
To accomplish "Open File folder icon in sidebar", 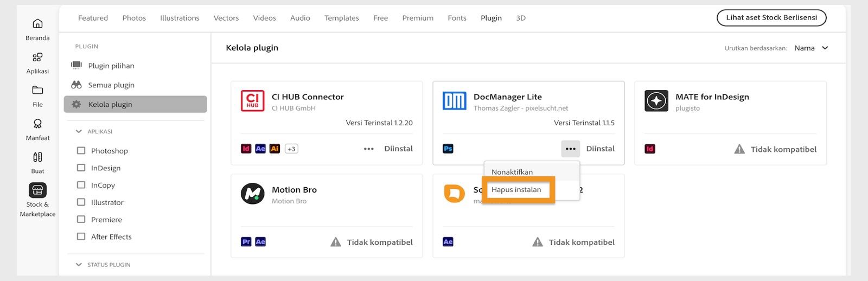I will pyautogui.click(x=37, y=90).
